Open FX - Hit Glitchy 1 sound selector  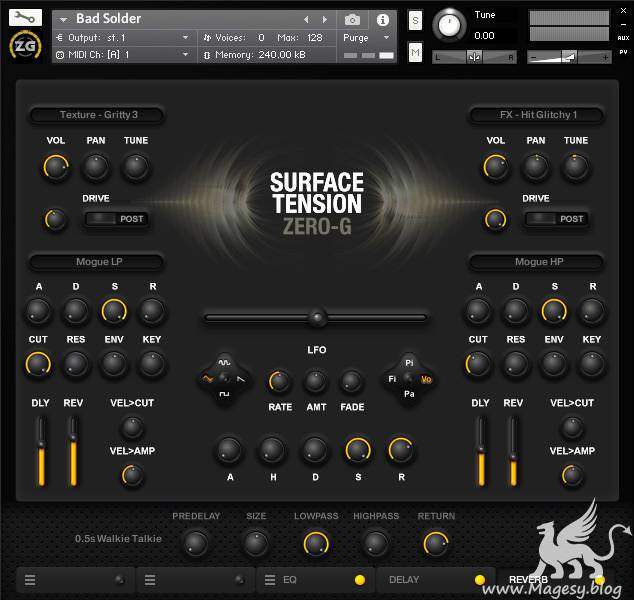[x=536, y=115]
